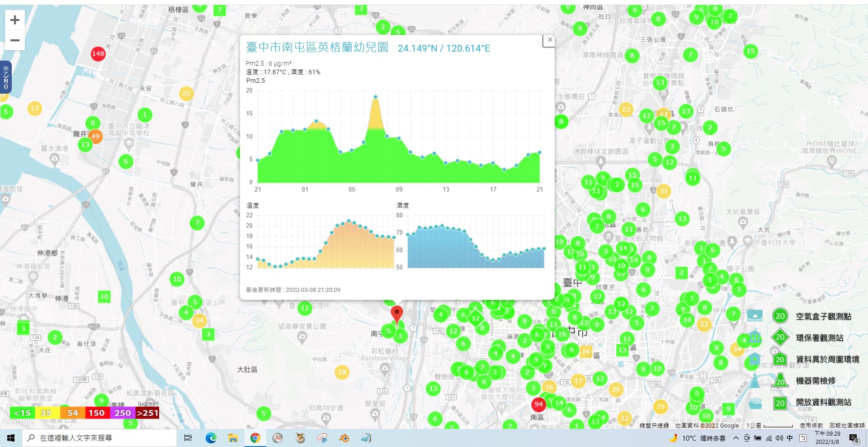The width and height of the screenshot is (868, 447).
Task: Select the green 7 marker near 龍井
Action: coord(197,223)
